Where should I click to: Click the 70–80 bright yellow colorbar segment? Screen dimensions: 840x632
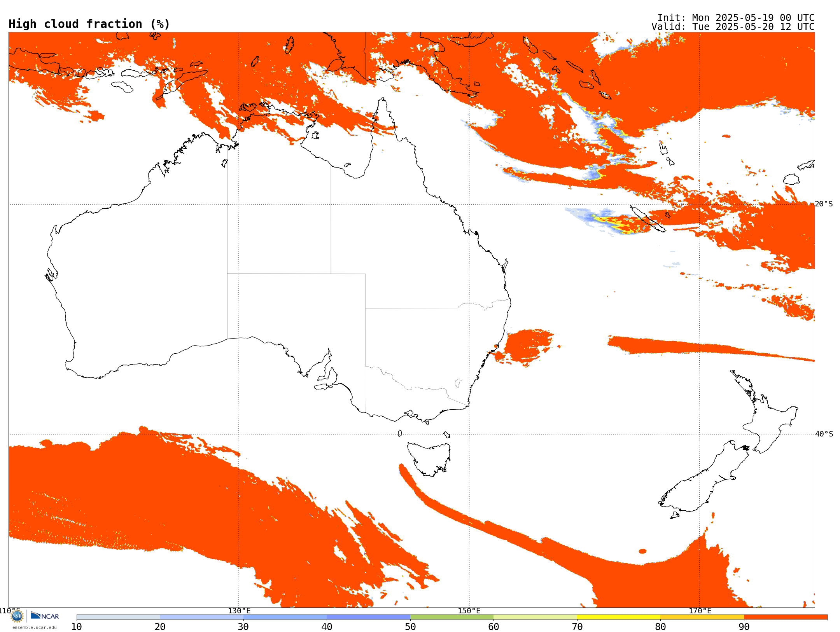[x=619, y=617]
